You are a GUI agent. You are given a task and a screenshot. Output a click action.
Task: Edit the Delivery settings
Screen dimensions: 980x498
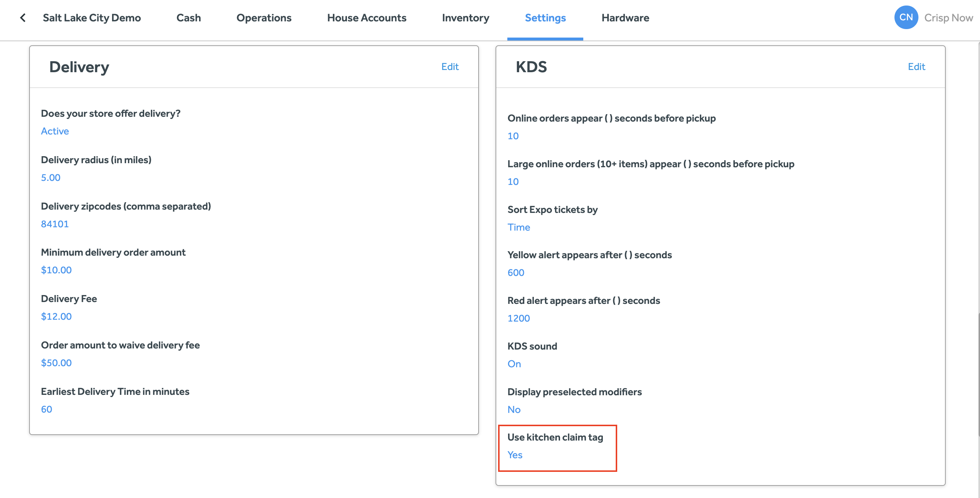click(x=450, y=67)
